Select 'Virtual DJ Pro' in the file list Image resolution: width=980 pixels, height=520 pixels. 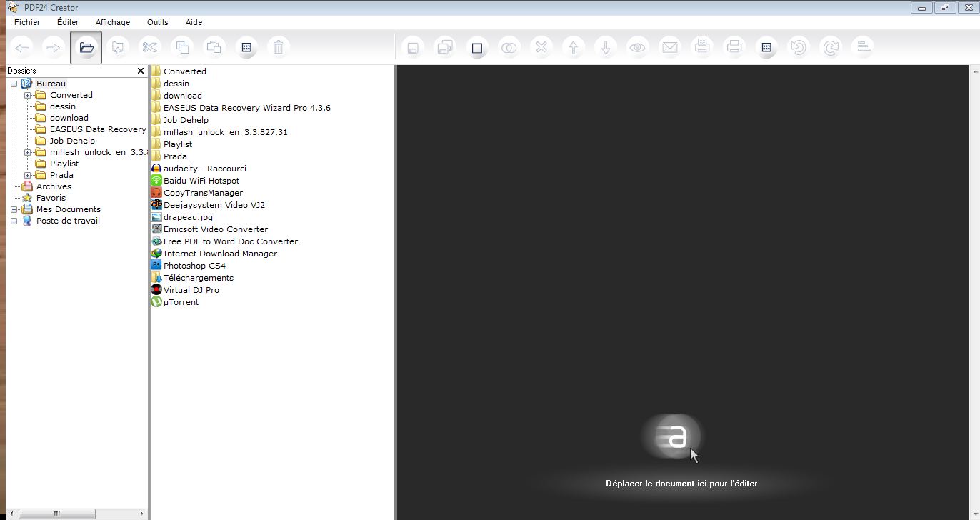point(191,290)
